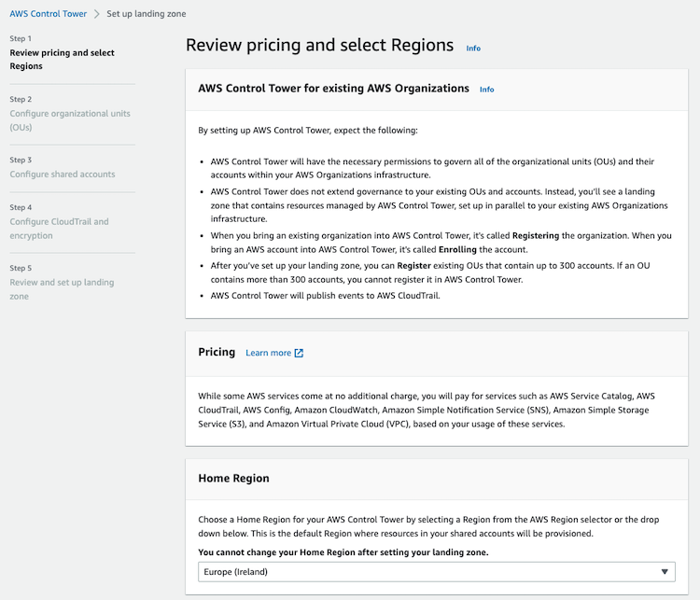This screenshot has height=600, width=700.
Task: Click Info link beside the page title
Action: coord(473,48)
